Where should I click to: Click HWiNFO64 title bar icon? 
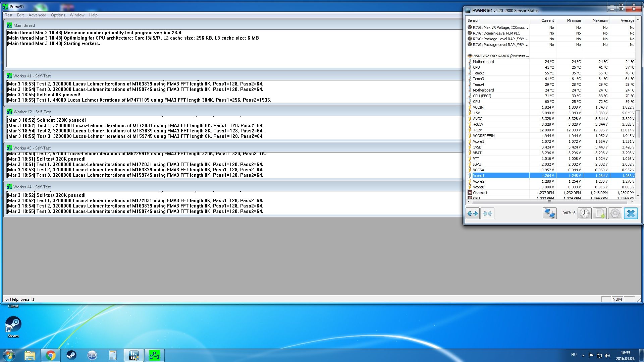tap(468, 11)
